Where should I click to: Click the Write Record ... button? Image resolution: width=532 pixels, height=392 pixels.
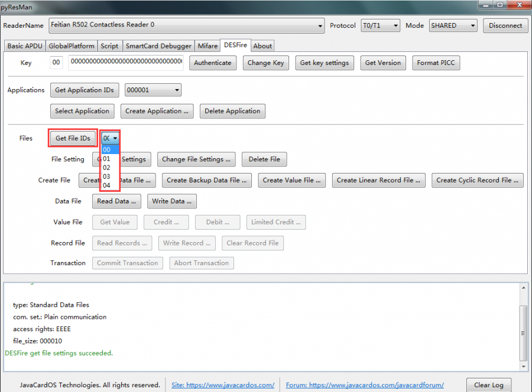187,243
